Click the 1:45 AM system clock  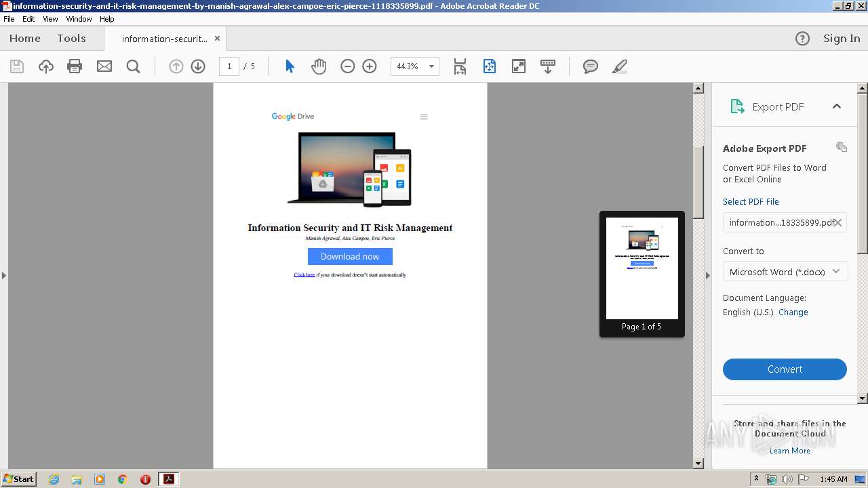(833, 479)
